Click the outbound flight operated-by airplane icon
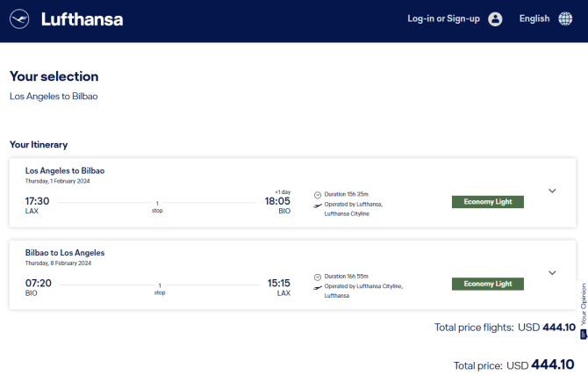This screenshot has width=588, height=375. point(318,206)
